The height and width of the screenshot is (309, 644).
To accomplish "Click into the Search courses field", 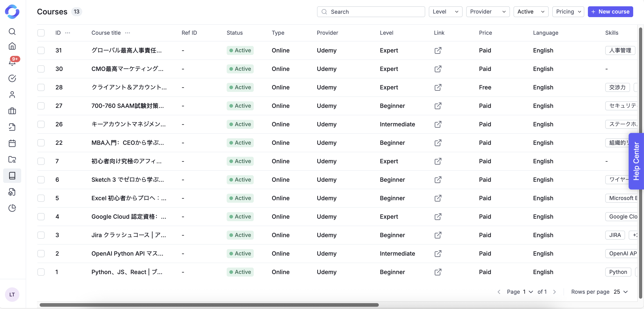I will click(x=371, y=12).
